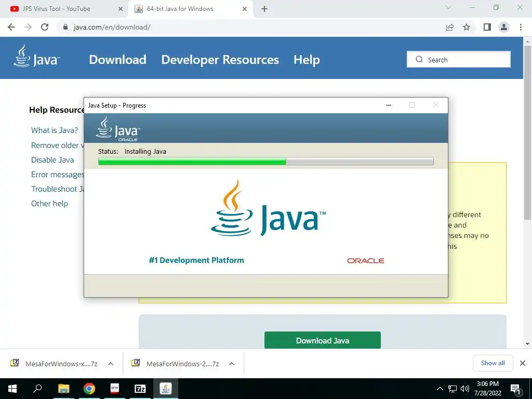Open 7-Zip from the taskbar
The height and width of the screenshot is (399, 532).
pos(140,389)
